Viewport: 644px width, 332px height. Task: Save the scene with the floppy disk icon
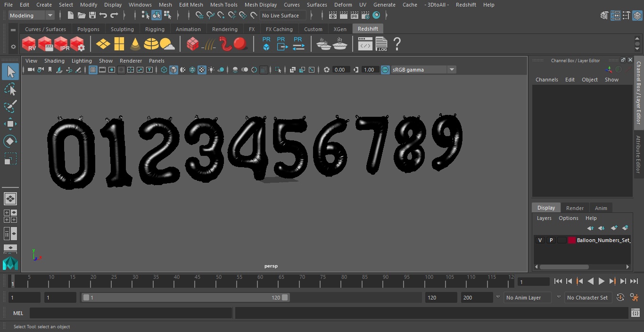[x=92, y=16]
